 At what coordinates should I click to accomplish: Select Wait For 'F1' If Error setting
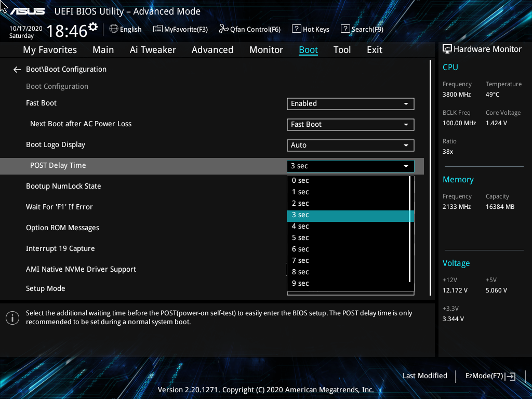point(59,207)
